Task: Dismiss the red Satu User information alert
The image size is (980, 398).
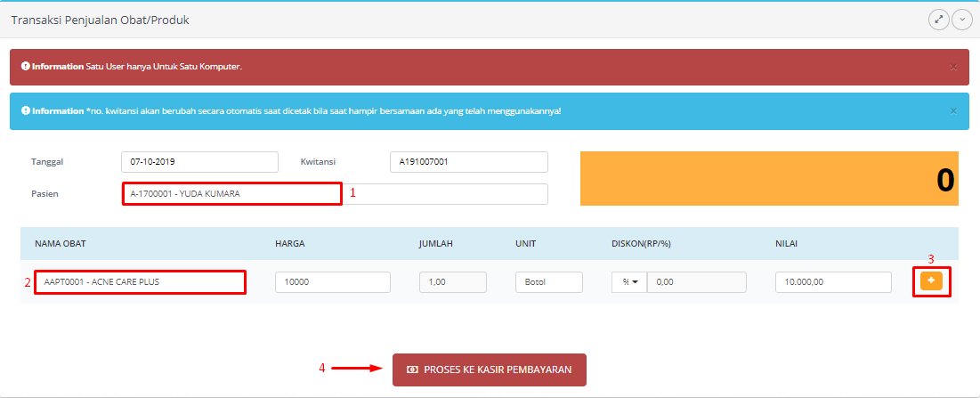Action: tap(953, 67)
